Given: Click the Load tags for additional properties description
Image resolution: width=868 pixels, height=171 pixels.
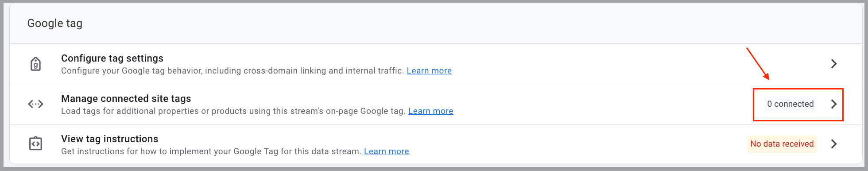Looking at the screenshot, I should click(x=233, y=111).
